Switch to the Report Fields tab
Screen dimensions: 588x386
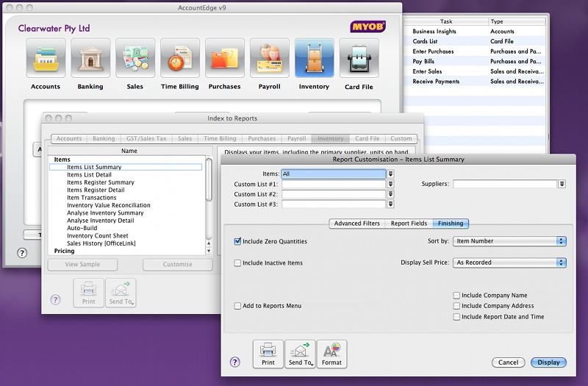point(409,224)
